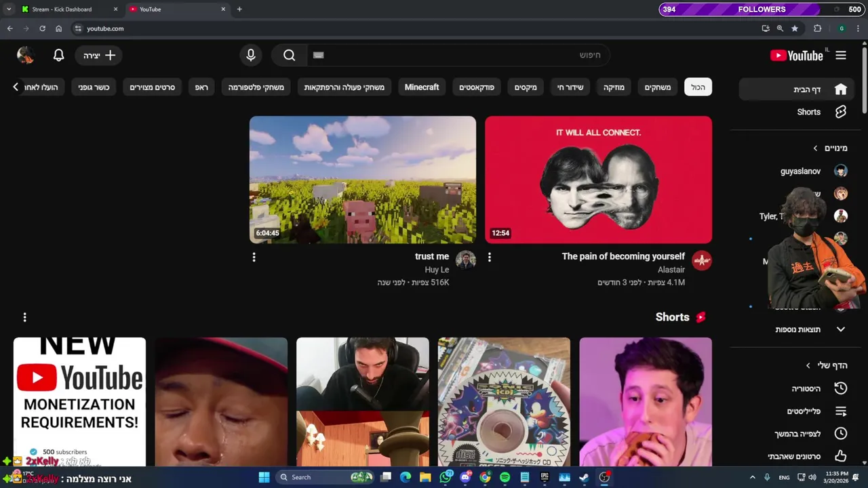Open the YouTube hamburger guide menu
Screen dimensions: 868x488
[x=841, y=56]
